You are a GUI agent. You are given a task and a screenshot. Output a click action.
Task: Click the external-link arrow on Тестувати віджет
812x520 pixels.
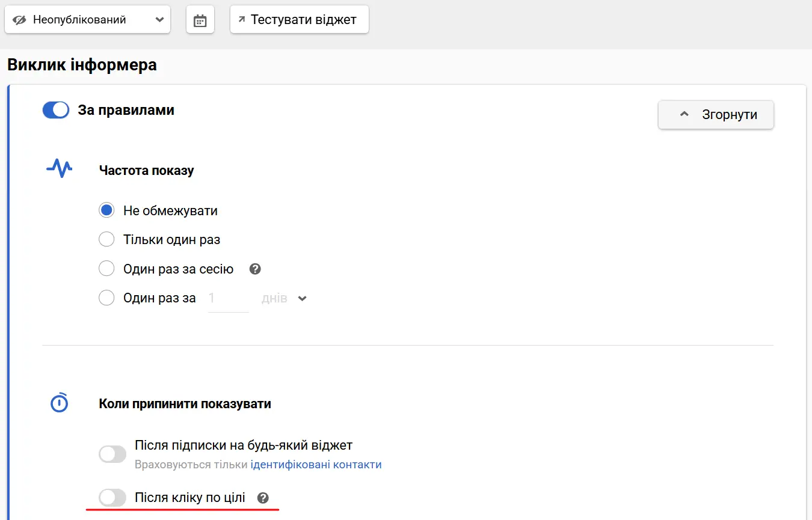pyautogui.click(x=241, y=19)
